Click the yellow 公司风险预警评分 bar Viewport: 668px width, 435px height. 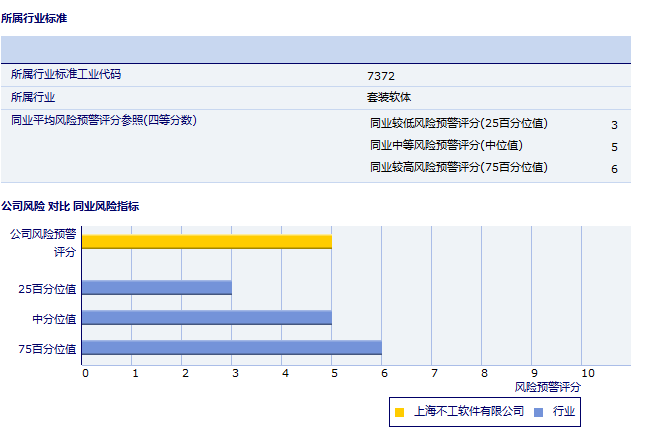[206, 241]
